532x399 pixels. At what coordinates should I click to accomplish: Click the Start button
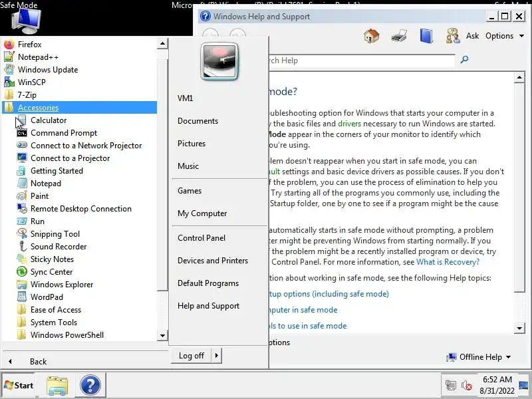click(18, 386)
